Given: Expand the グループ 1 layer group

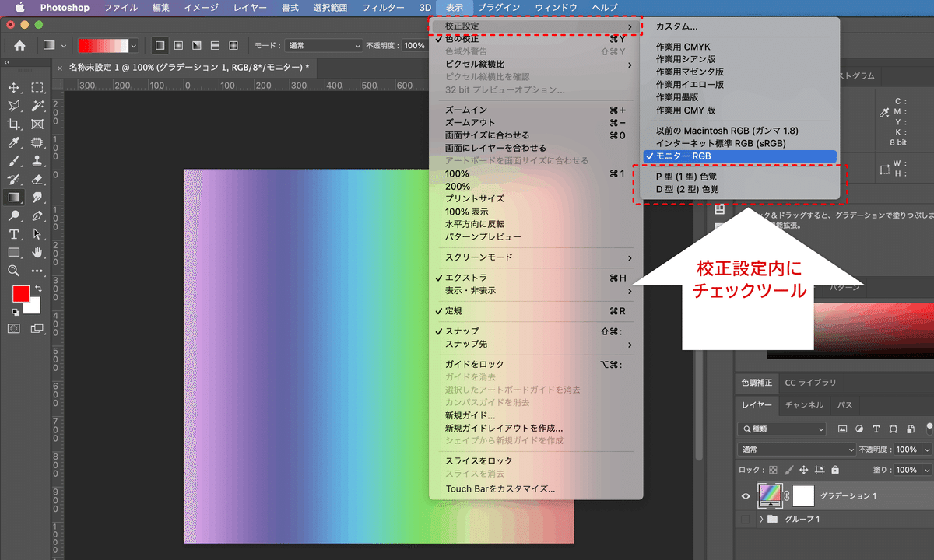Looking at the screenshot, I should [761, 519].
